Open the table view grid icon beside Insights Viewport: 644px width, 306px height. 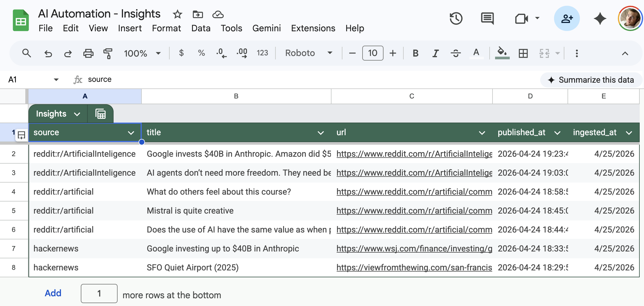click(x=101, y=114)
